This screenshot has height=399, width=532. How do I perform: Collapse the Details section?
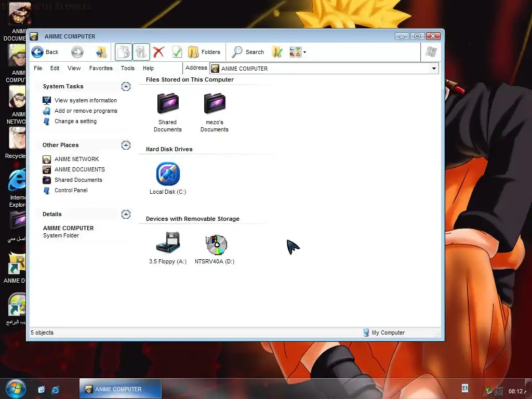(126, 214)
